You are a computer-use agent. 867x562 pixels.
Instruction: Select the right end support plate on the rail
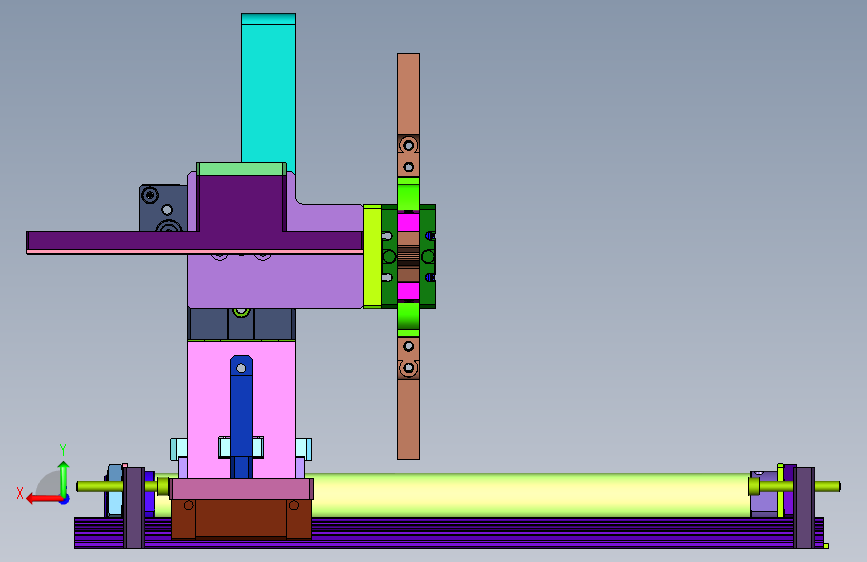[803, 508]
